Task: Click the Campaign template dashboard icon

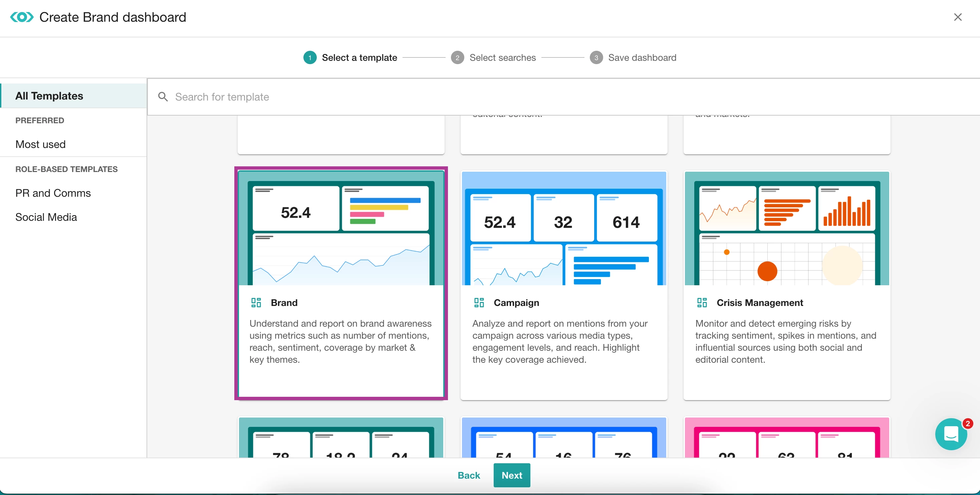Action: tap(479, 303)
